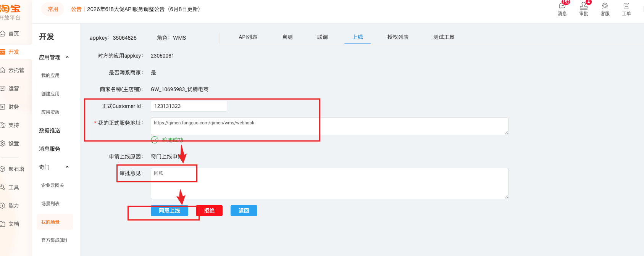Click into the 审批意见 text area
Screen dimensions: 644x256
329,184
